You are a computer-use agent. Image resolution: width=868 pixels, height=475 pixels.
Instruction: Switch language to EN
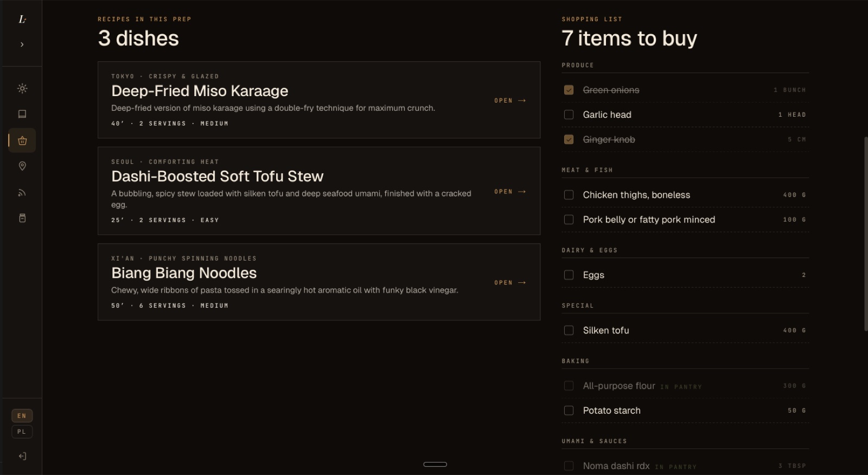tap(22, 416)
